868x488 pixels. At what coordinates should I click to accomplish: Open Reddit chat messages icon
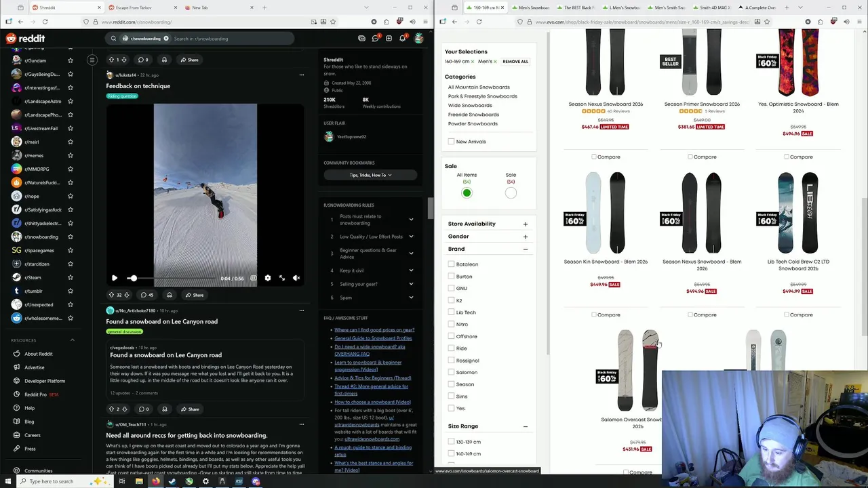(x=375, y=39)
